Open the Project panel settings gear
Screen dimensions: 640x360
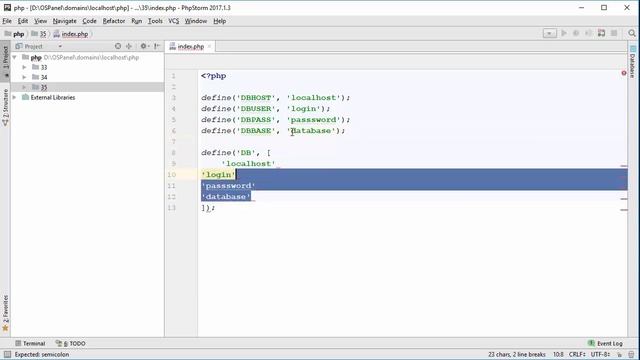click(144, 46)
